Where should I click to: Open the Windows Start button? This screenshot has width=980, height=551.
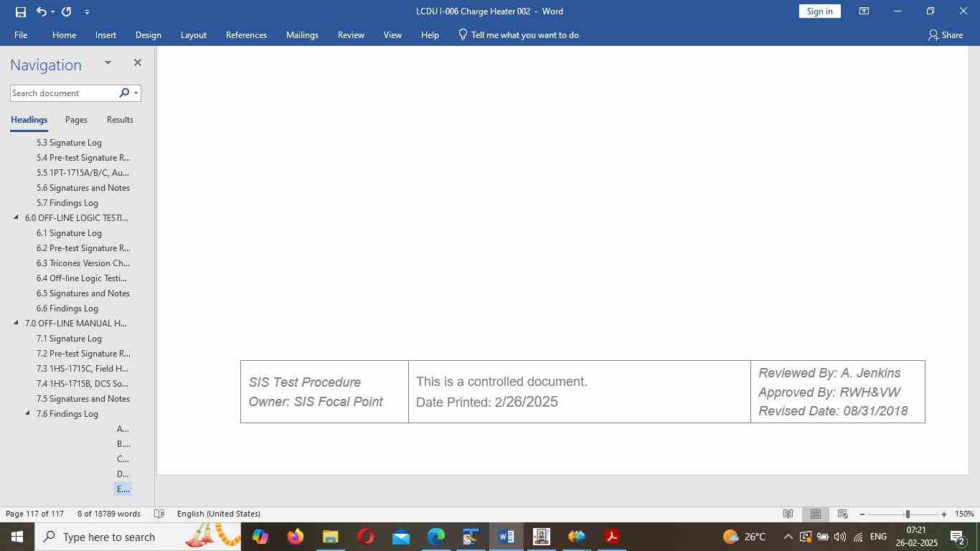[17, 537]
